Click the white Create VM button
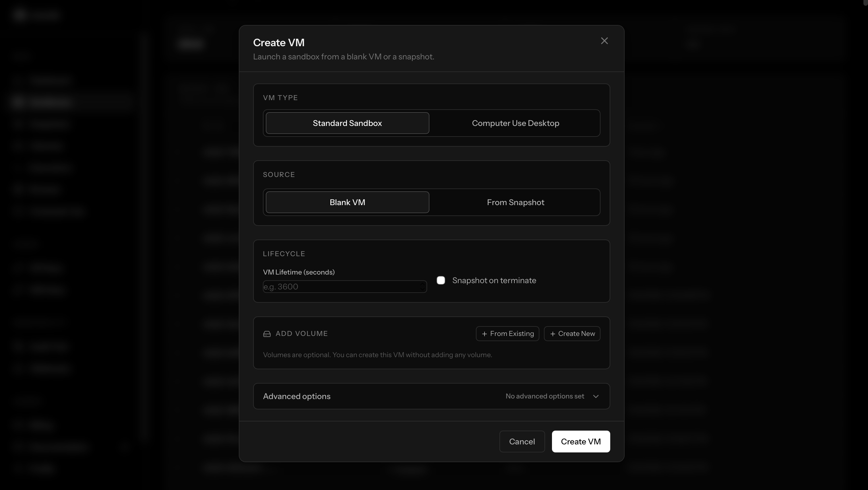The image size is (868, 490). 581,442
